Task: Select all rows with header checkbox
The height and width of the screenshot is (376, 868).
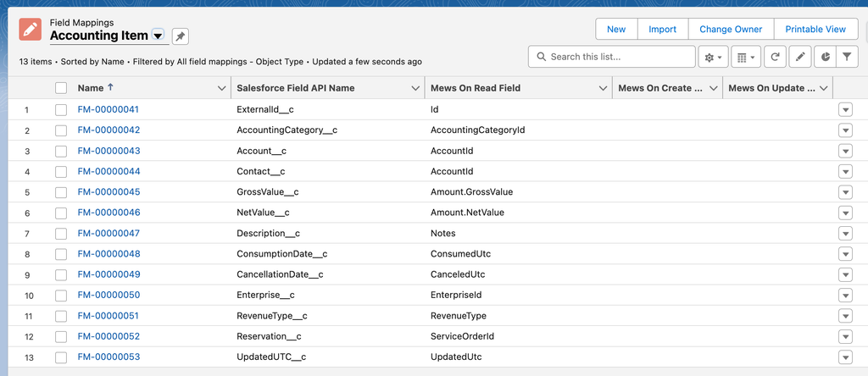Action: [61, 88]
